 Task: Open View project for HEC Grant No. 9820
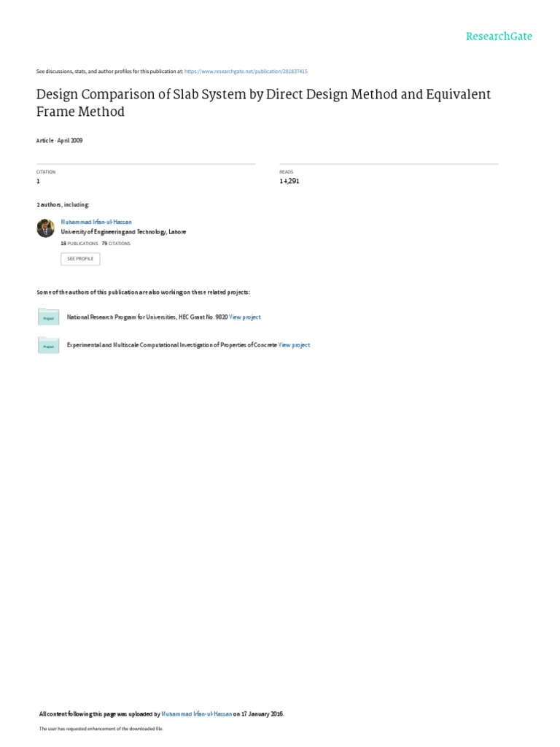point(245,317)
